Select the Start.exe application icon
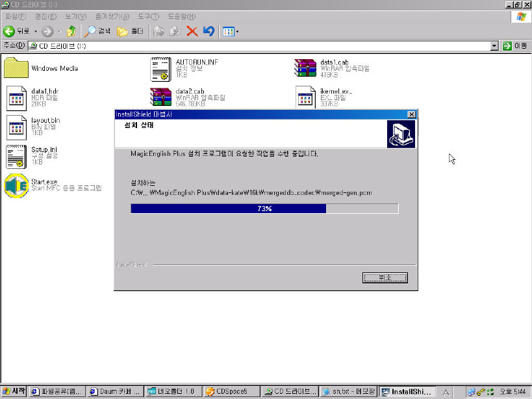 pos(16,186)
